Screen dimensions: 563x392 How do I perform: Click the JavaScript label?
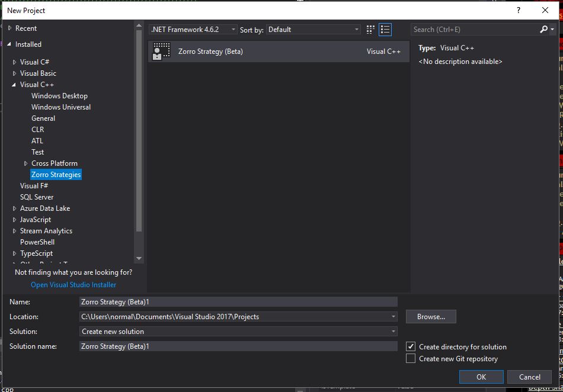click(x=35, y=220)
